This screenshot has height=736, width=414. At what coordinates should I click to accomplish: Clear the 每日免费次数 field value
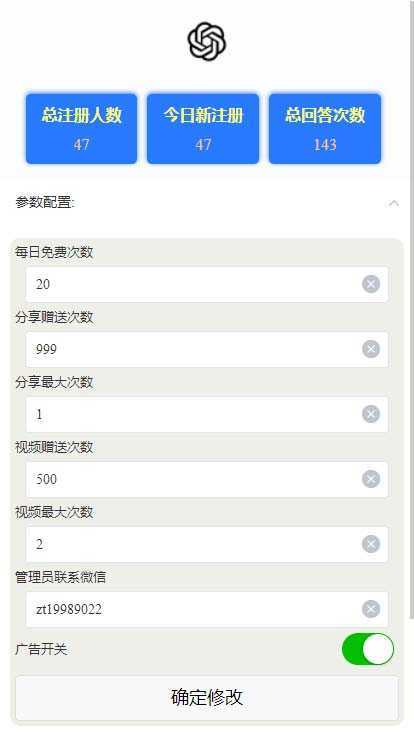(x=371, y=284)
